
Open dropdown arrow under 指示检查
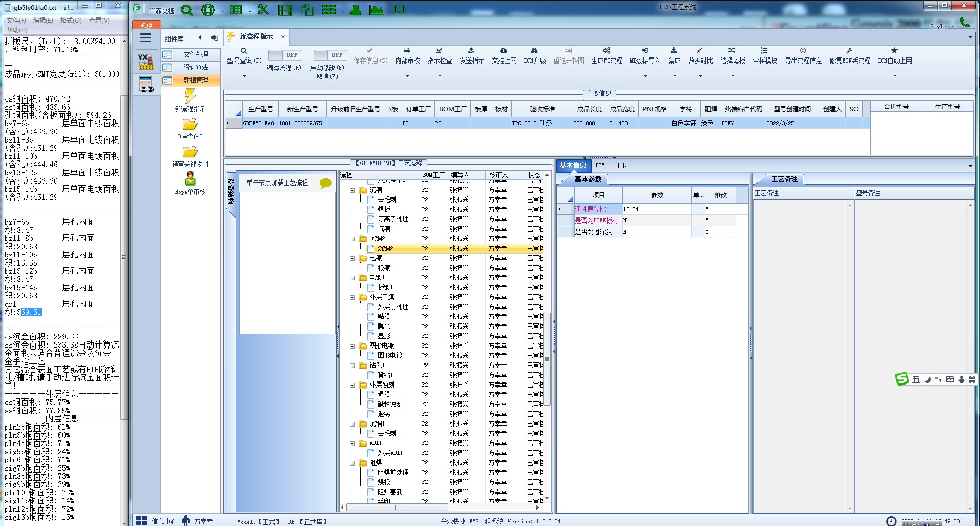pos(440,76)
